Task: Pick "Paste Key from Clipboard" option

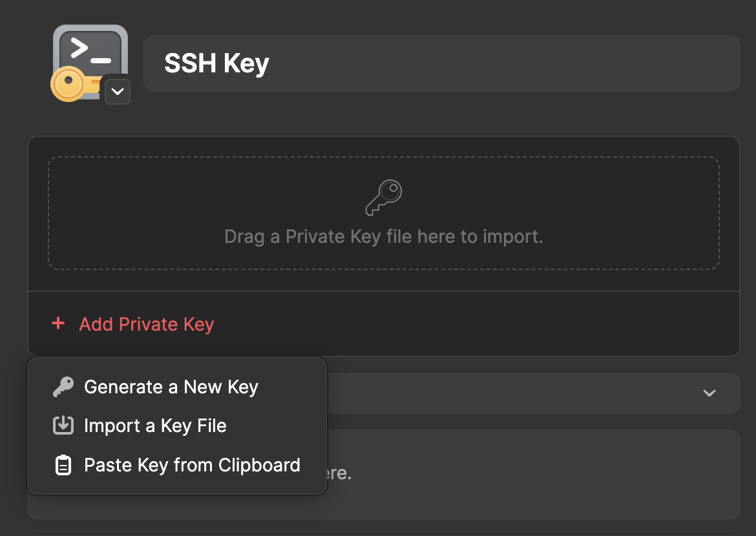Action: 192,466
